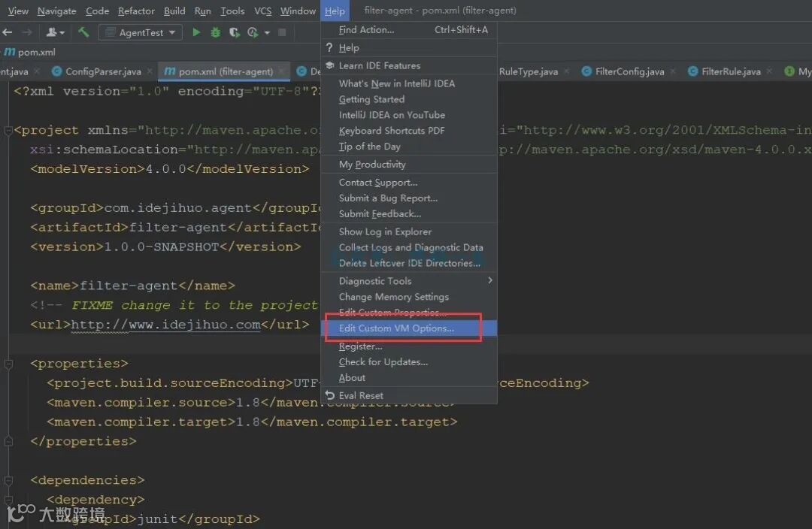Close the RuleType.java tab
812x529 pixels.
click(x=567, y=71)
